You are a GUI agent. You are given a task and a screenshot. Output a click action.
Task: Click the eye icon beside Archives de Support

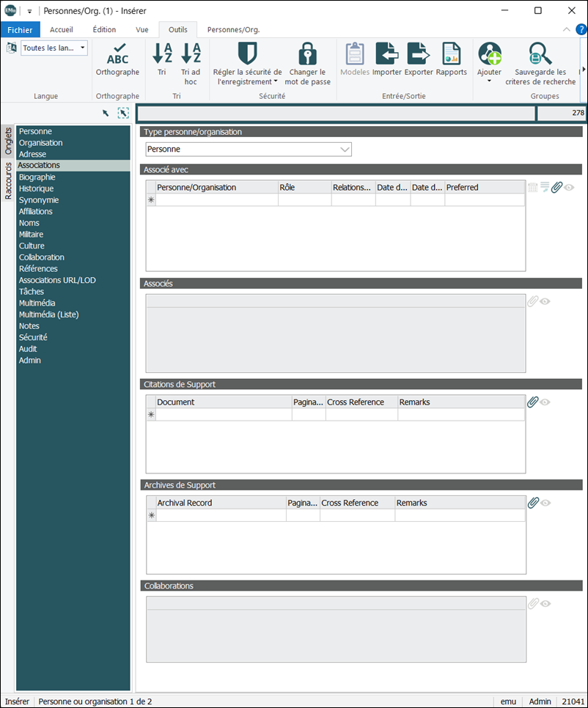click(x=545, y=503)
